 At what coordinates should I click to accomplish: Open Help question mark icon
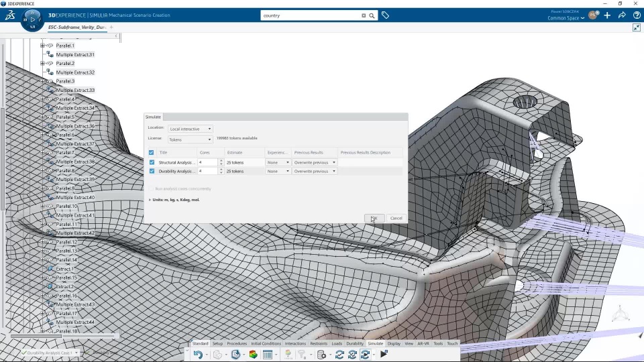[635, 15]
